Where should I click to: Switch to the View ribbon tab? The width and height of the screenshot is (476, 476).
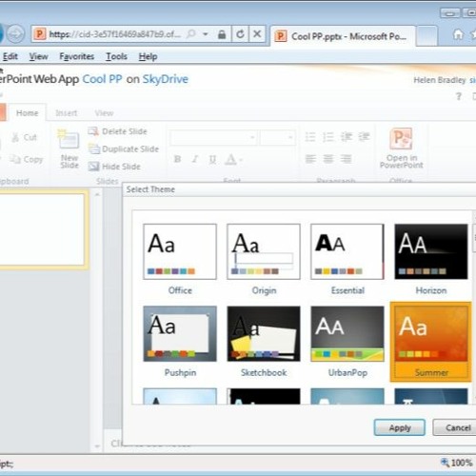(104, 113)
